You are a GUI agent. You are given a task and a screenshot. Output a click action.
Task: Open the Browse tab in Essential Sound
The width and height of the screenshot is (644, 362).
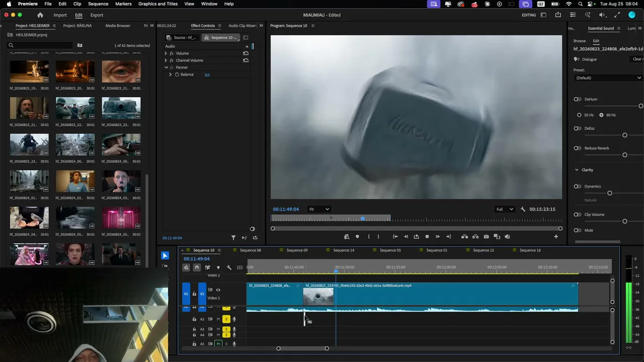(x=580, y=41)
